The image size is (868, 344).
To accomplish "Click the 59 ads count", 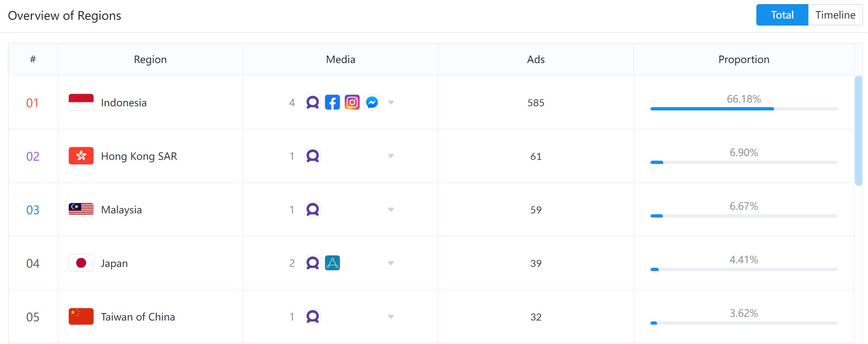I will [536, 210].
